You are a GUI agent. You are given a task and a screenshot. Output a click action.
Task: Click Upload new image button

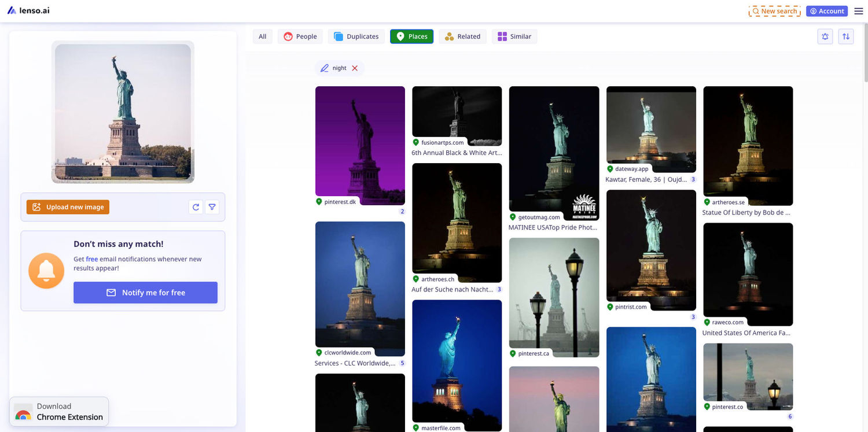[x=68, y=207]
